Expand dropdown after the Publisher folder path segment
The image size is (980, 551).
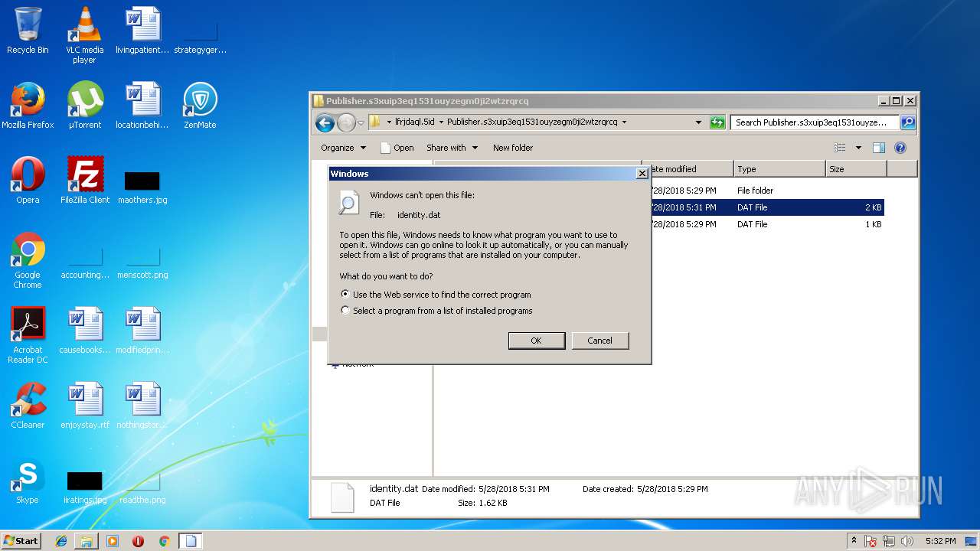click(625, 122)
